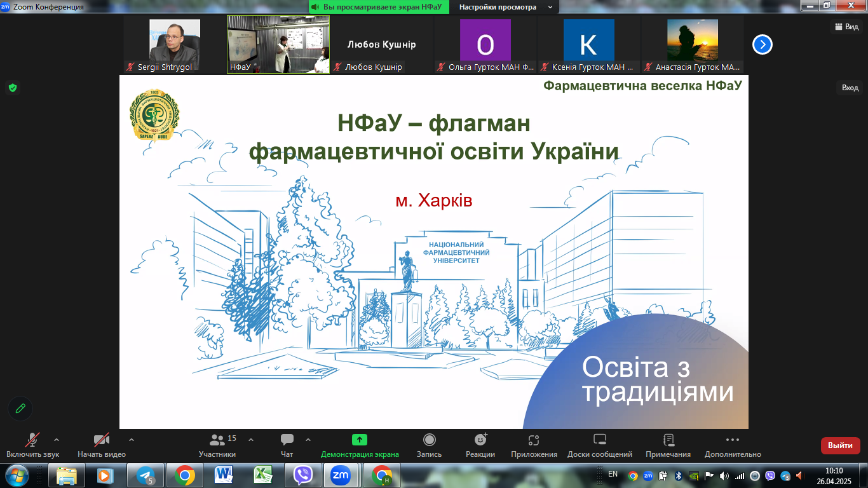This screenshot has height=488, width=868.
Task: Open Приложения apps panel
Action: coord(534,445)
